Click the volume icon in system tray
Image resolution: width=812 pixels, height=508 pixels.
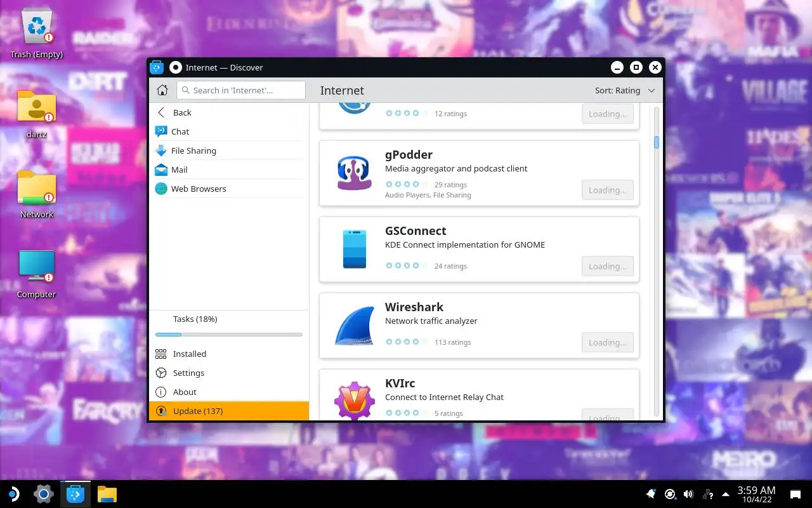click(x=688, y=494)
